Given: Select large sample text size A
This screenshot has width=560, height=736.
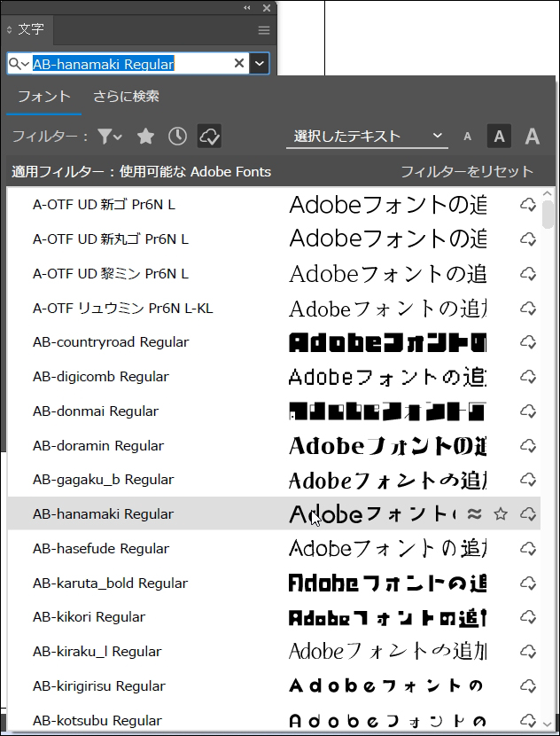Looking at the screenshot, I should coord(532,137).
